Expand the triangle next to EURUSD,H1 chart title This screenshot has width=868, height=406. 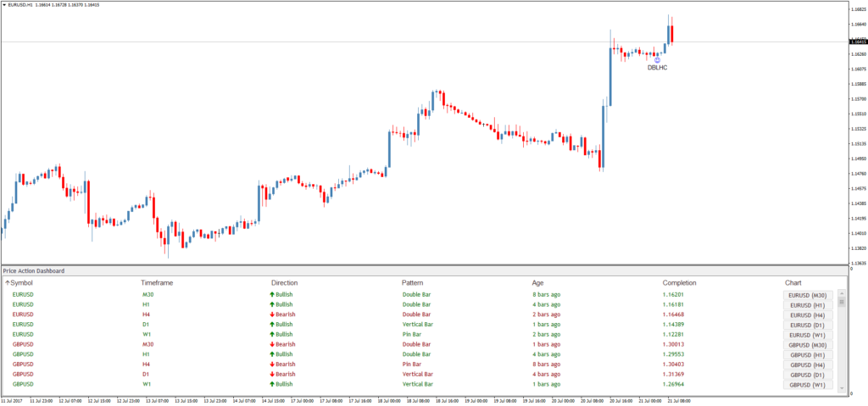tap(4, 4)
